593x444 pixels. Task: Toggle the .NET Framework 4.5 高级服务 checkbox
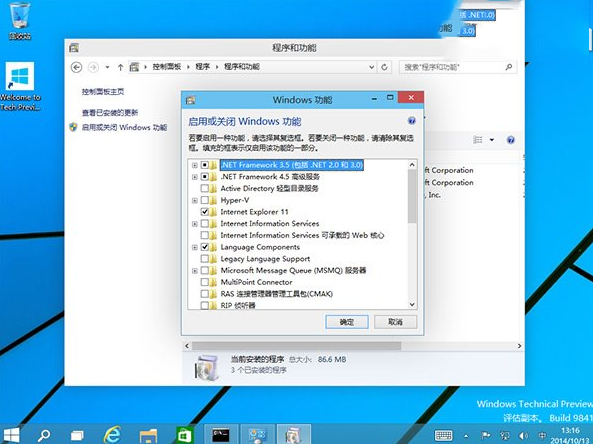coord(205,177)
